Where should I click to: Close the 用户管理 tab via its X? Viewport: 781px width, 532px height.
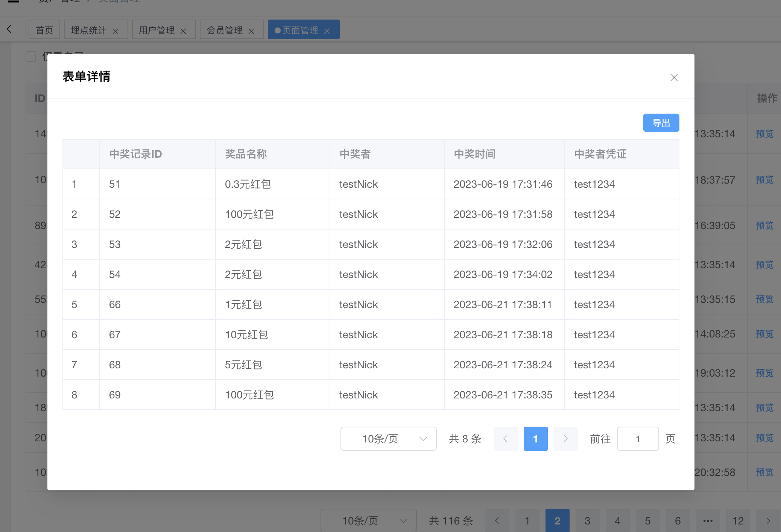183,31
